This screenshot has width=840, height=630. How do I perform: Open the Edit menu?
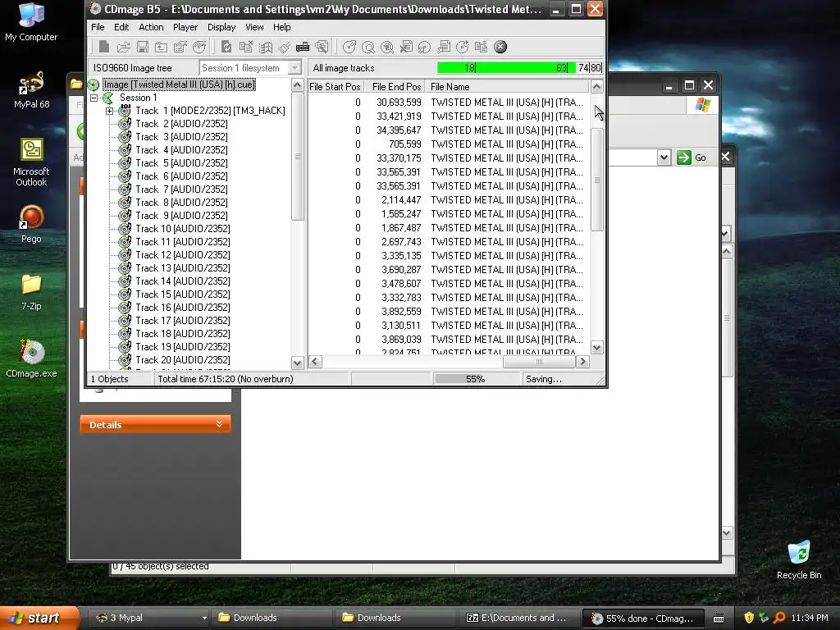click(121, 27)
